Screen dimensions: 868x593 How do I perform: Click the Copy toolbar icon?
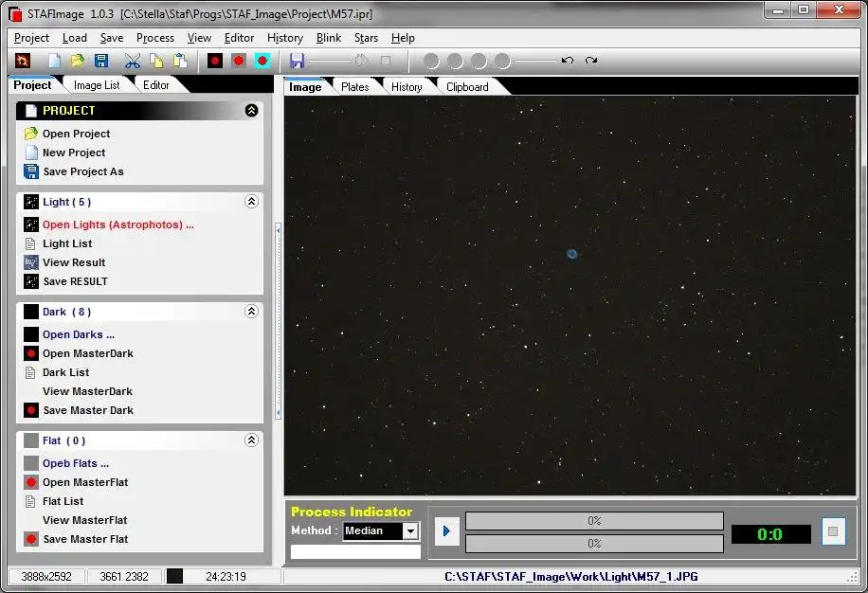point(156,61)
